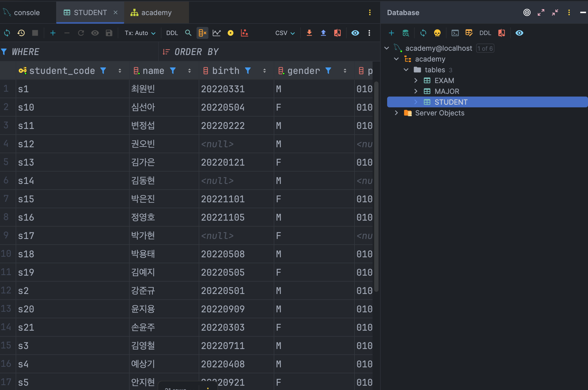The width and height of the screenshot is (588, 390).
Task: Click the skull icon in Database panel
Action: 437,33
